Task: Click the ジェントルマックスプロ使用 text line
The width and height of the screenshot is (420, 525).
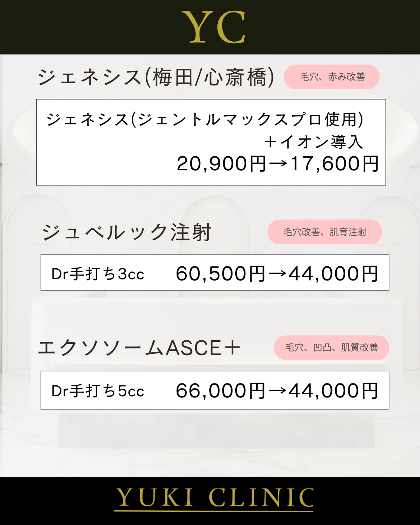Action: (x=205, y=119)
